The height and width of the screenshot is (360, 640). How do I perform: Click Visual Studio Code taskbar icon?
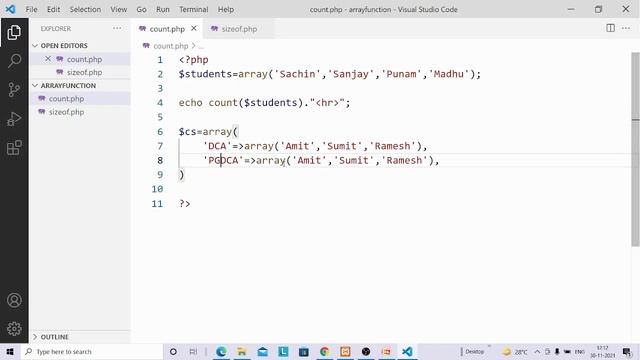coord(407,351)
